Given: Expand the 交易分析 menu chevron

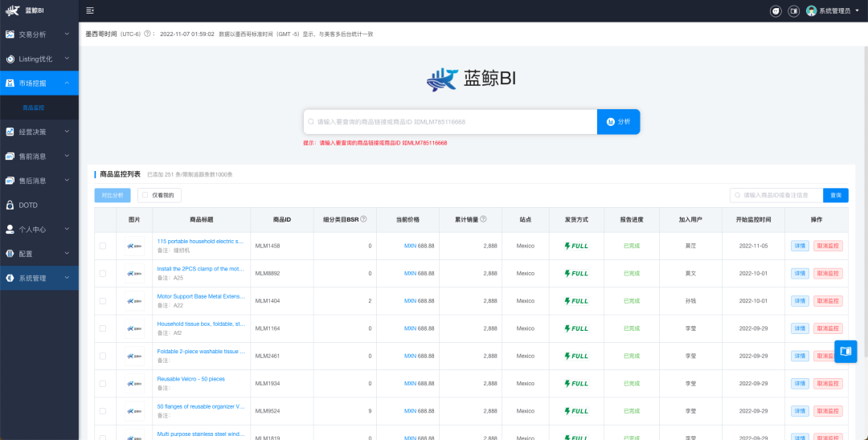Looking at the screenshot, I should [x=67, y=34].
